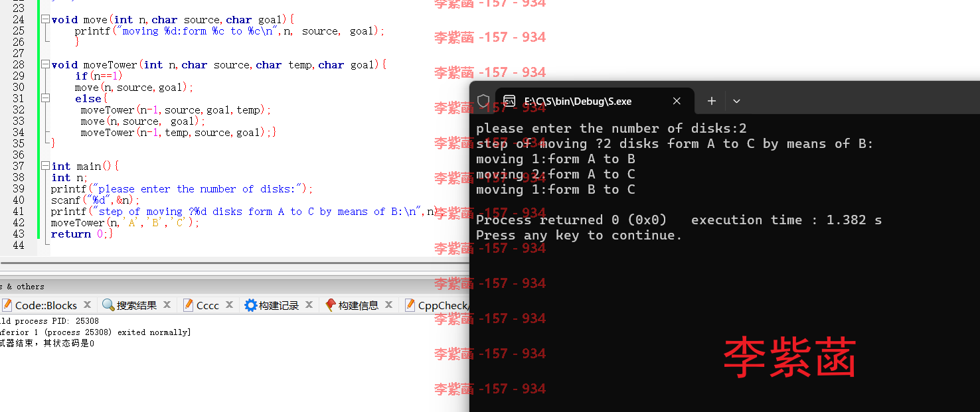
Task: Click the 'int n;' declaration line
Action: pyautogui.click(x=69, y=178)
